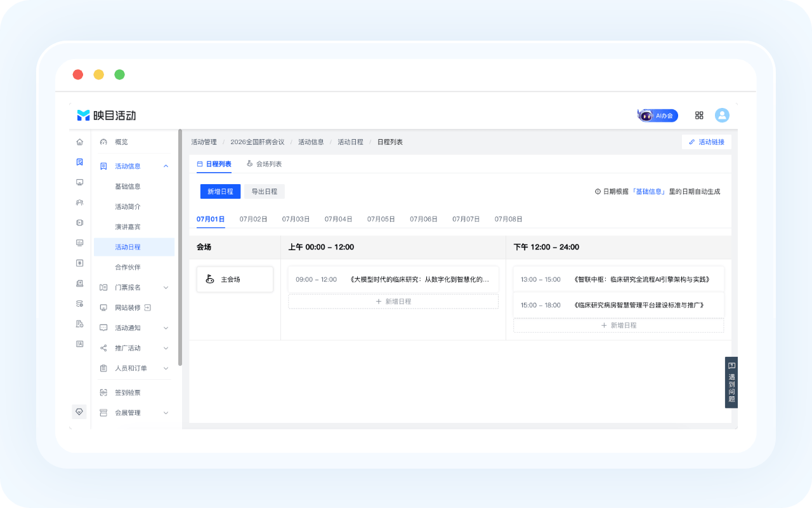
Task: Click the blue 新增日程 button
Action: 220,192
